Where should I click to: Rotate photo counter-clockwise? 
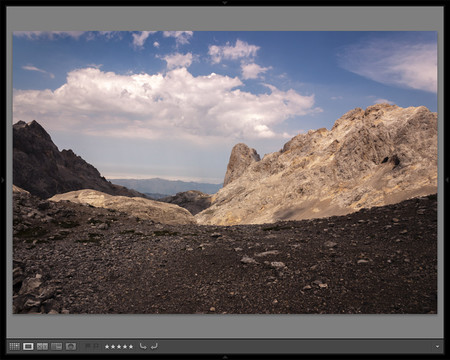coord(143,346)
